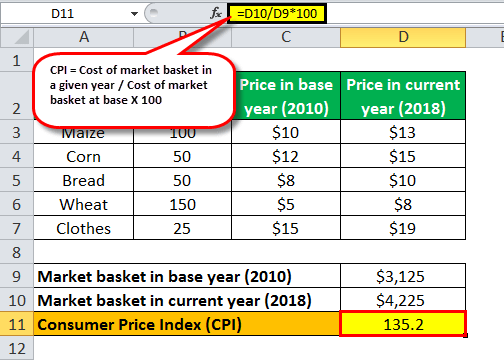Click 'Market basket in base year (2010)' label
This screenshot has height=360, width=504.
point(187,276)
